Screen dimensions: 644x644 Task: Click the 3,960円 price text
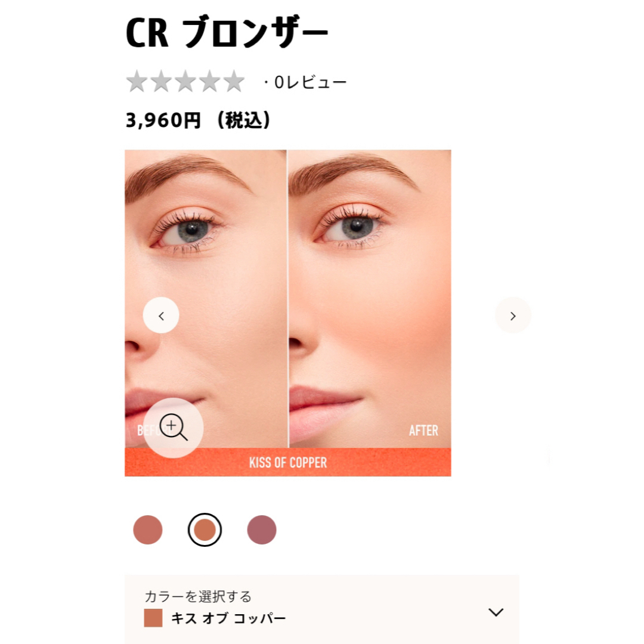pos(163,120)
